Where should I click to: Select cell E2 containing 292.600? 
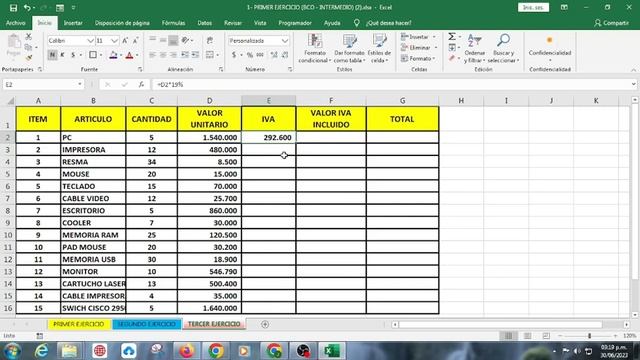(x=269, y=138)
